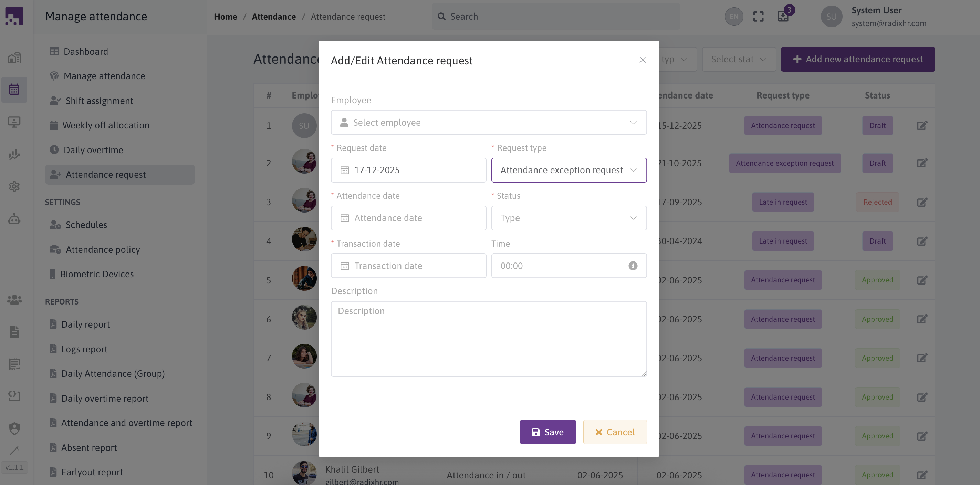Expand the Request type dropdown

569,170
